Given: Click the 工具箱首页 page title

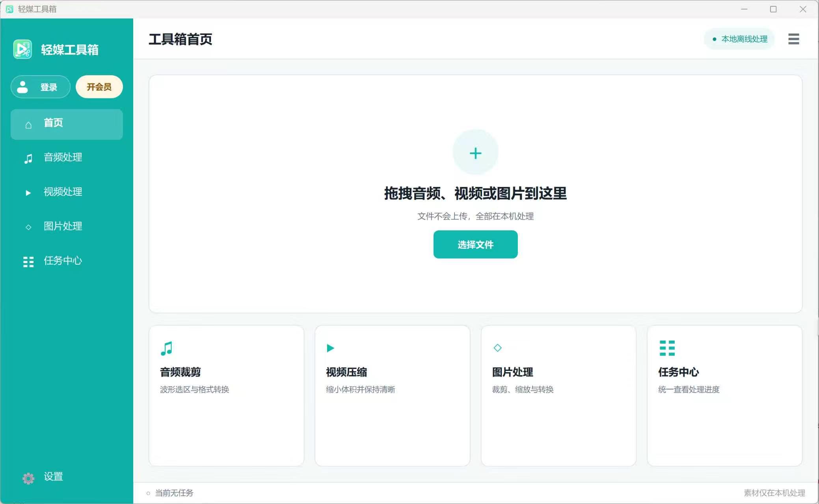Looking at the screenshot, I should point(181,39).
